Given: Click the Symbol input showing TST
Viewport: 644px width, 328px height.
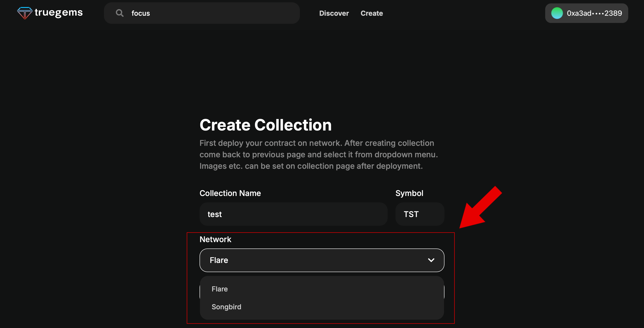Looking at the screenshot, I should tap(420, 214).
